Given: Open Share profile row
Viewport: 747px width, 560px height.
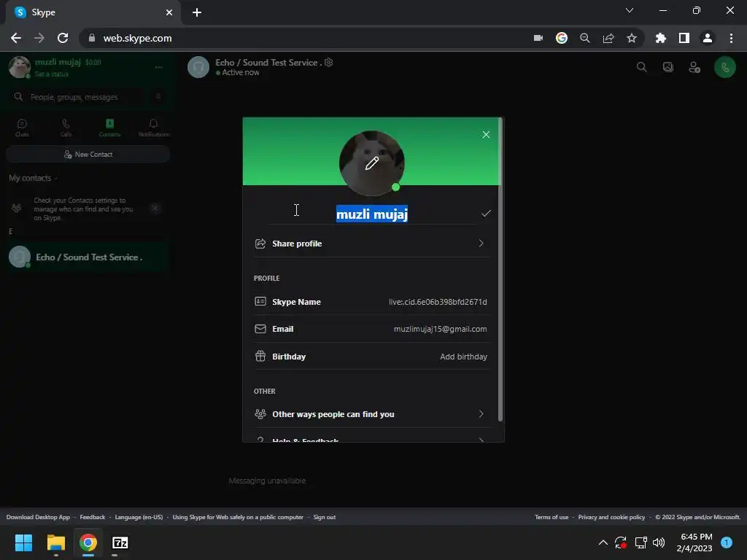Looking at the screenshot, I should 371,244.
